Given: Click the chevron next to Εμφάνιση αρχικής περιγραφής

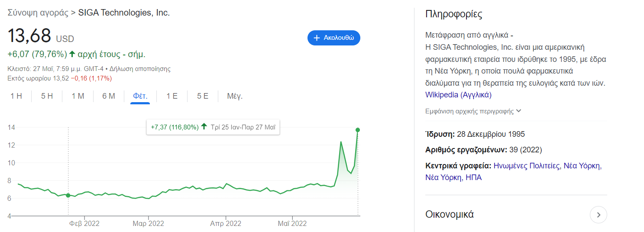Looking at the screenshot, I should pos(519,111).
